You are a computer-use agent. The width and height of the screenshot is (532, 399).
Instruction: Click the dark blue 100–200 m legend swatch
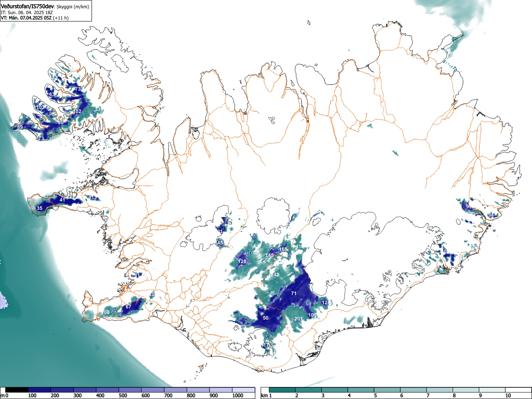tap(39, 390)
